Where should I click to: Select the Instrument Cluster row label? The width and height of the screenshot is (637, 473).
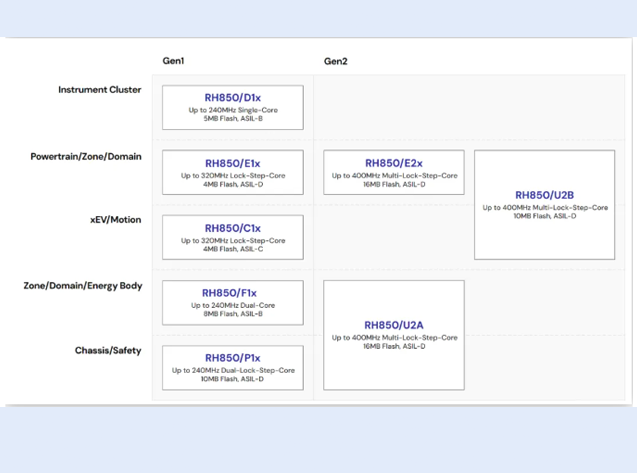99,90
